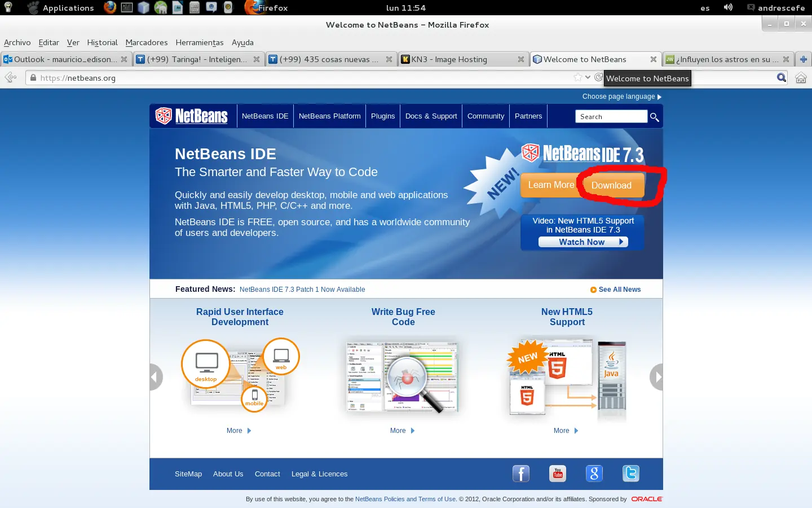Image resolution: width=812 pixels, height=508 pixels.
Task: Click the orange Download button
Action: pos(612,186)
